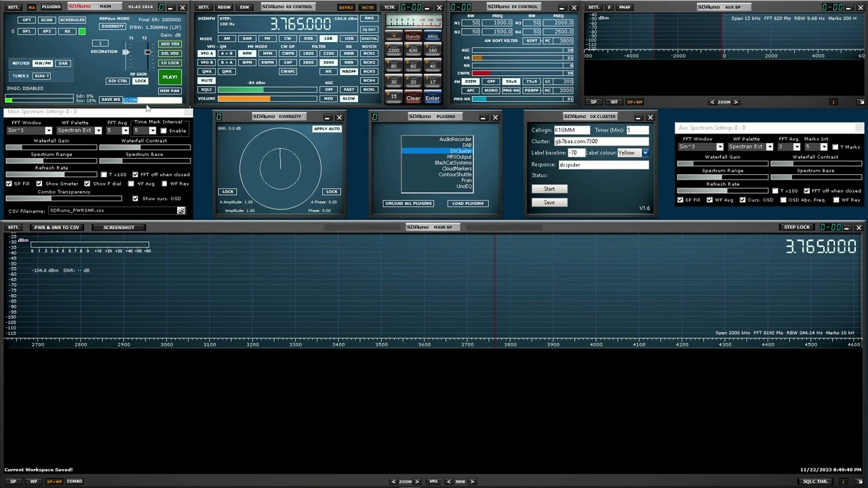868x488 pixels.
Task: Adjust Waterfall Gain slider in Main Spectrum Settings
Action: click(x=52, y=148)
